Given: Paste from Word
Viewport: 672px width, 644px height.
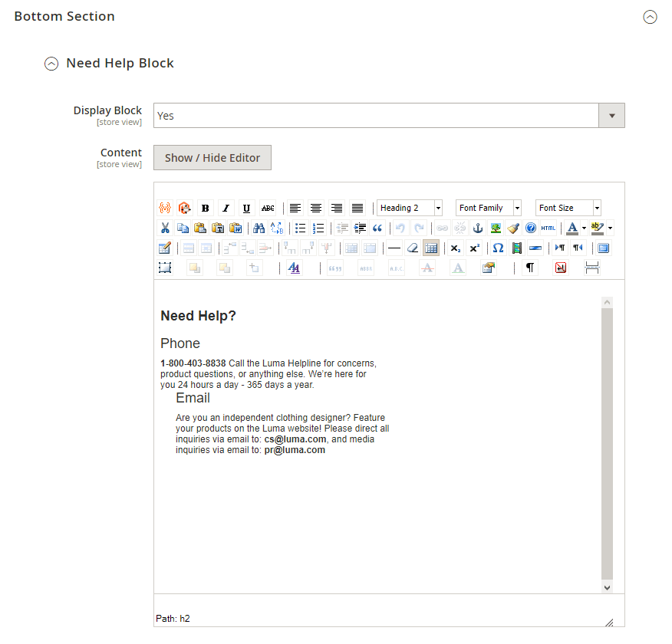Looking at the screenshot, I should pyautogui.click(x=236, y=228).
